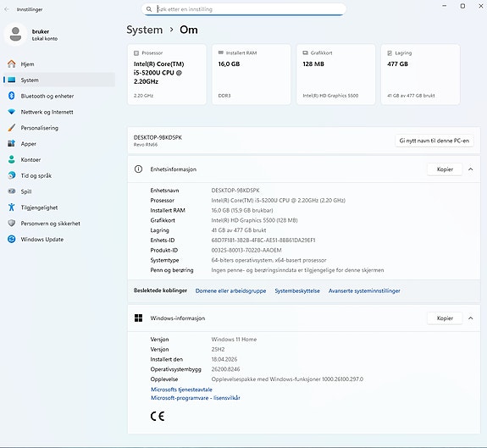Click the Kontoer person icon
Viewport: 487px width, 448px height.
(12, 159)
